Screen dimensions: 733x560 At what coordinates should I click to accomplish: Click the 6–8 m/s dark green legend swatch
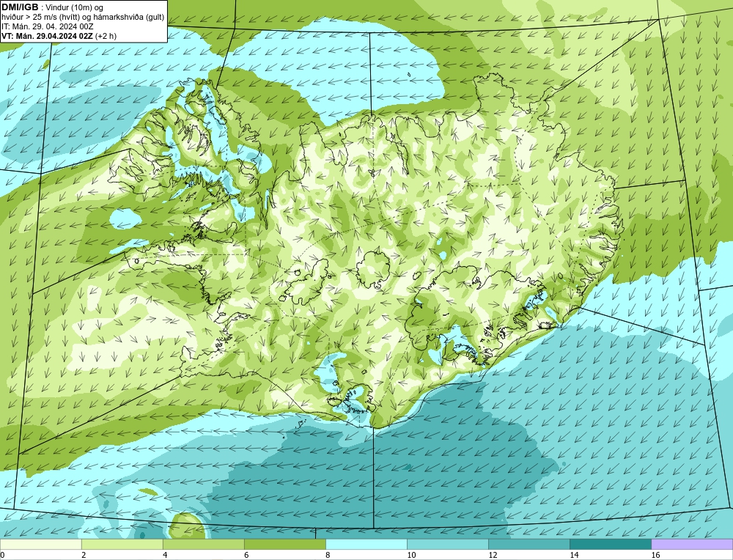pyautogui.click(x=284, y=544)
